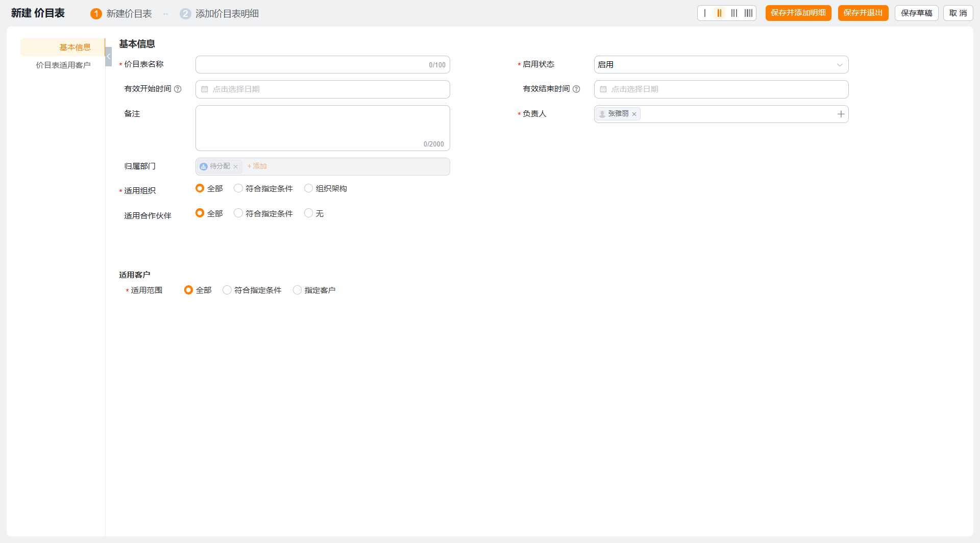Click 取消 button
Image resolution: width=980 pixels, height=543 pixels.
click(x=958, y=13)
